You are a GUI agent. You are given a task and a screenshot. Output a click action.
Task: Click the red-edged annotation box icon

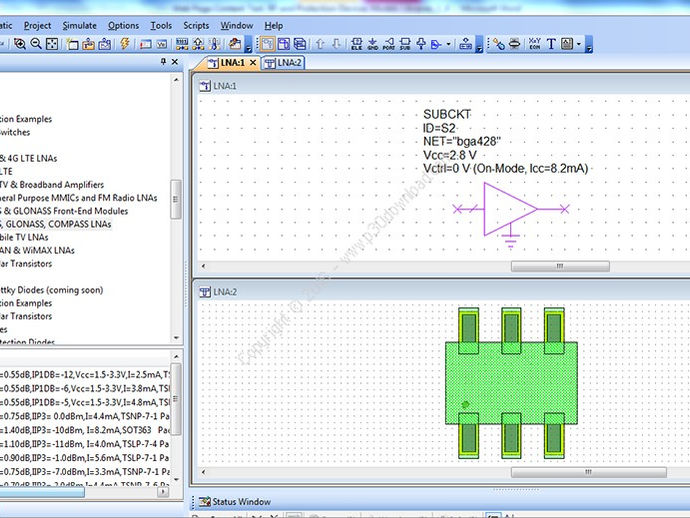coord(145,44)
